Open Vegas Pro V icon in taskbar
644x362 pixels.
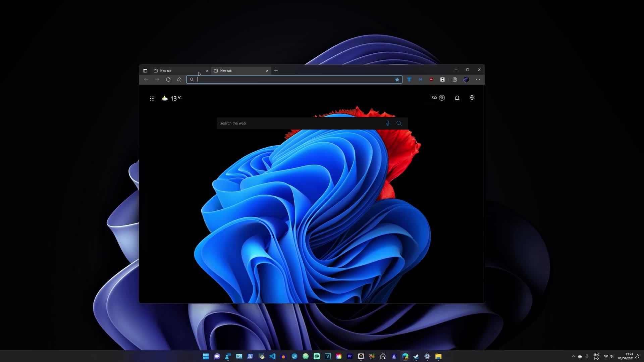coord(328,356)
